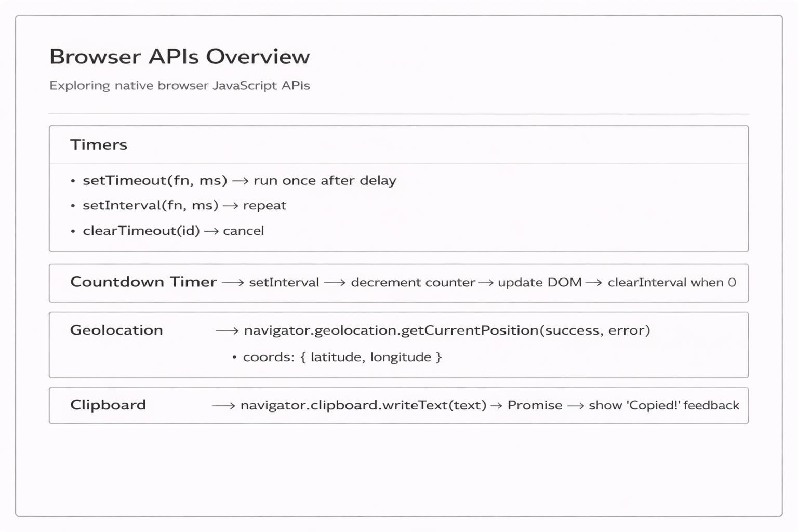Image resolution: width=798 pixels, height=532 pixels.
Task: Click the Countdown Timer heading
Action: (x=143, y=282)
